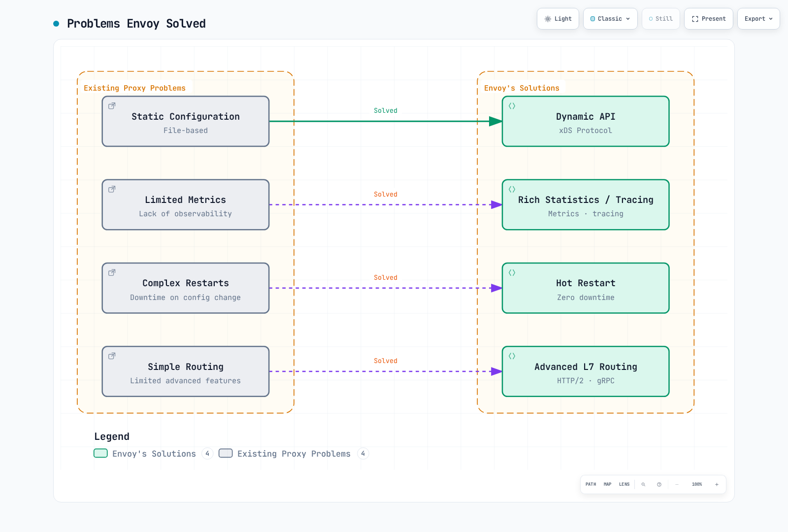Activate PATH view mode
The width and height of the screenshot is (788, 532).
[x=591, y=484]
